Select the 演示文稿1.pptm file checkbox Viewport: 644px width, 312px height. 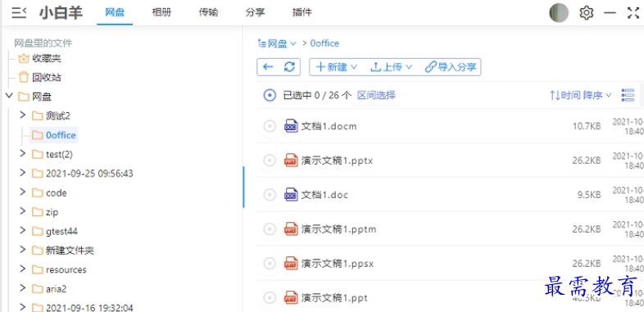(270, 229)
